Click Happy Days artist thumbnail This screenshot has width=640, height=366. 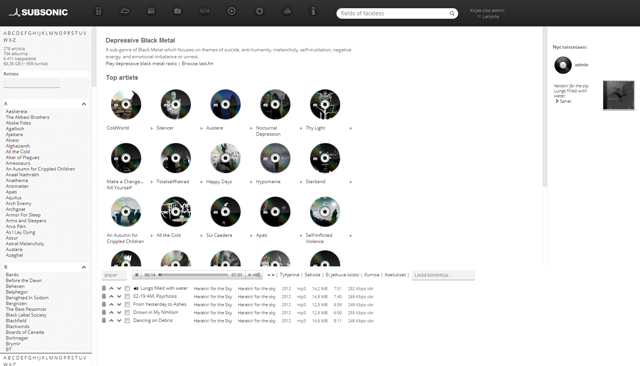tap(225, 158)
